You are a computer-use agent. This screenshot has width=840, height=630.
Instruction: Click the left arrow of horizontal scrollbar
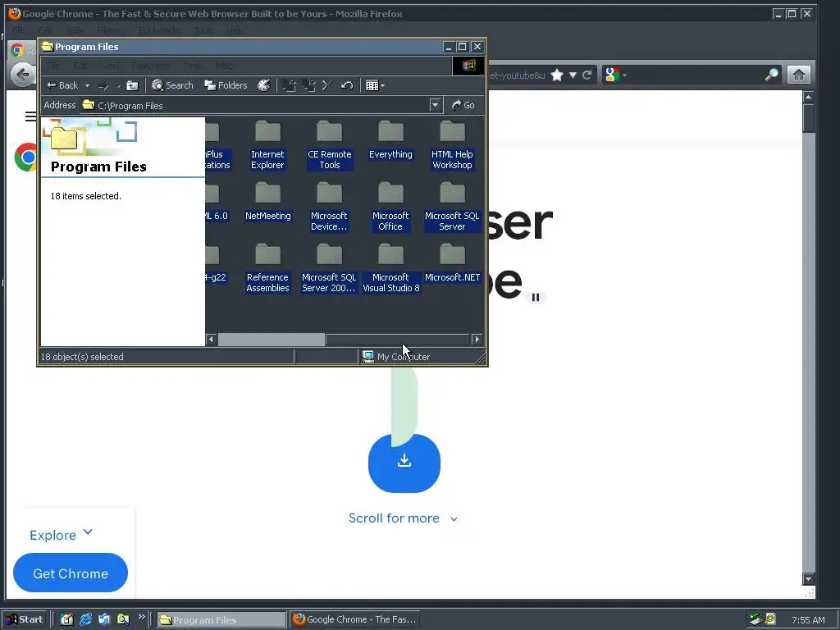pos(211,339)
